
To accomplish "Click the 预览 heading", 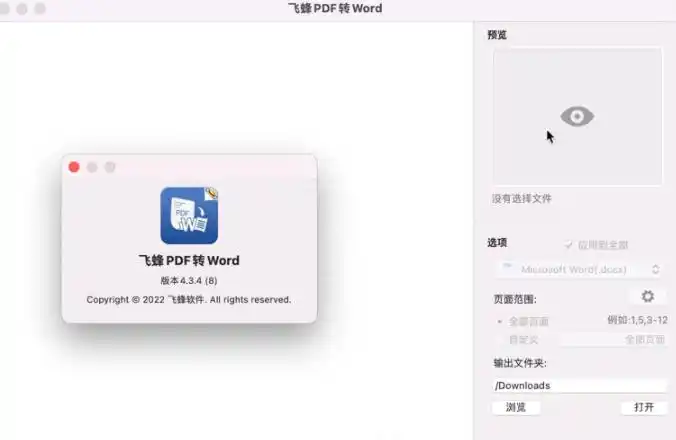I will click(497, 35).
